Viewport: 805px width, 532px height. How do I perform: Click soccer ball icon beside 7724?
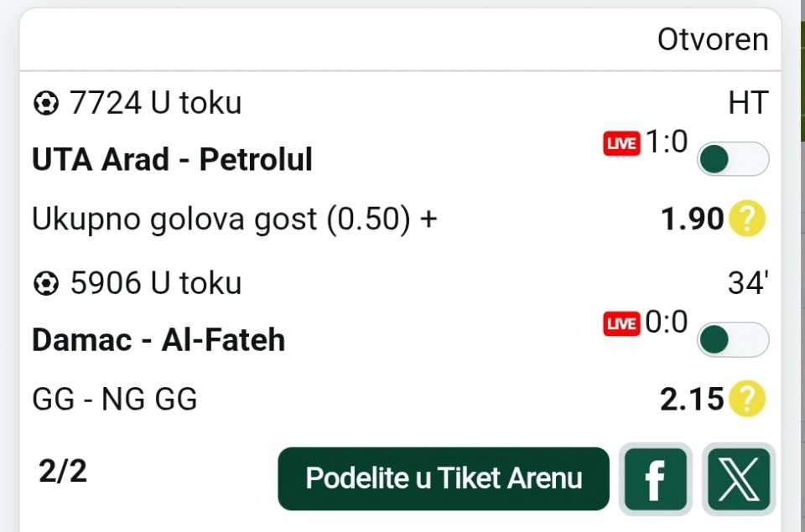[45, 104]
